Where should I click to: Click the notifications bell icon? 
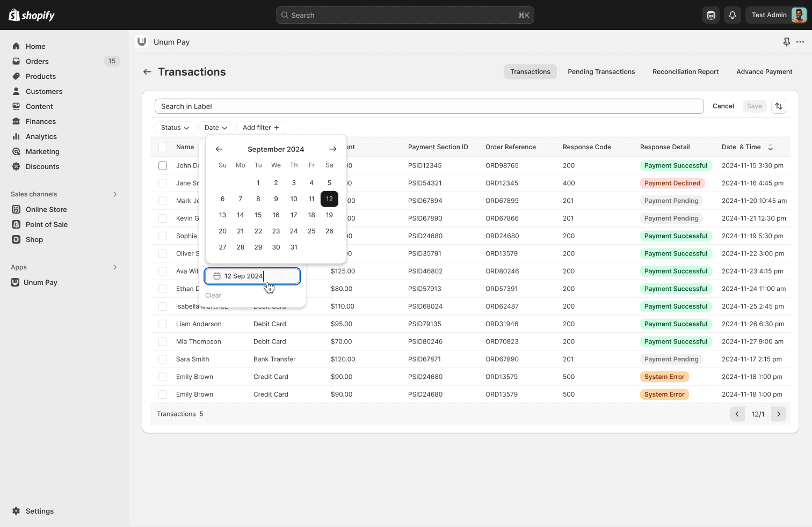click(x=732, y=15)
